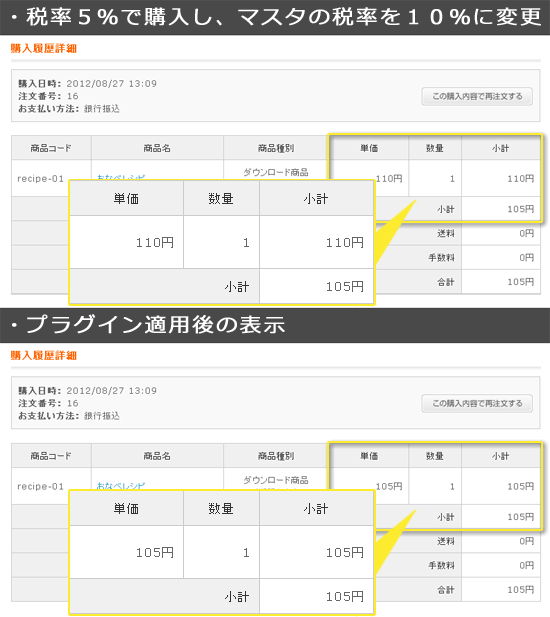Click the reorder button under the 10% tax change banner
550x617 pixels.
pos(477,96)
